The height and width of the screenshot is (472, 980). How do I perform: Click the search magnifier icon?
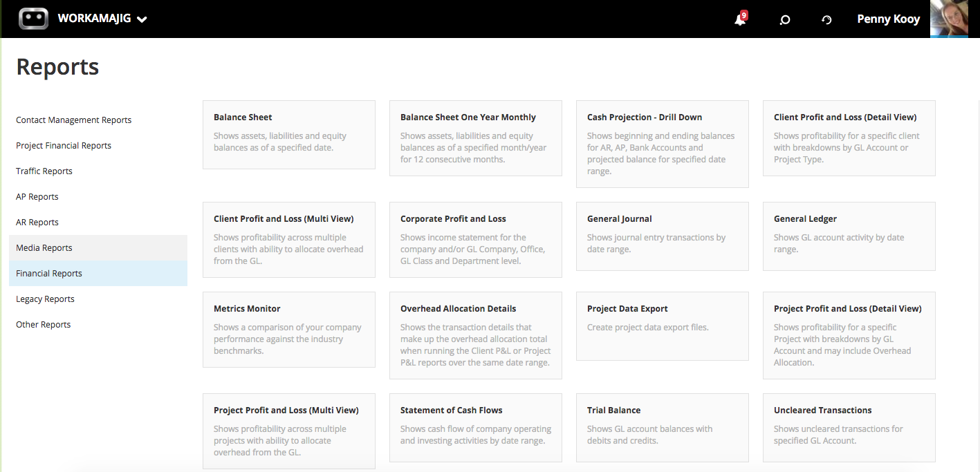tap(784, 19)
